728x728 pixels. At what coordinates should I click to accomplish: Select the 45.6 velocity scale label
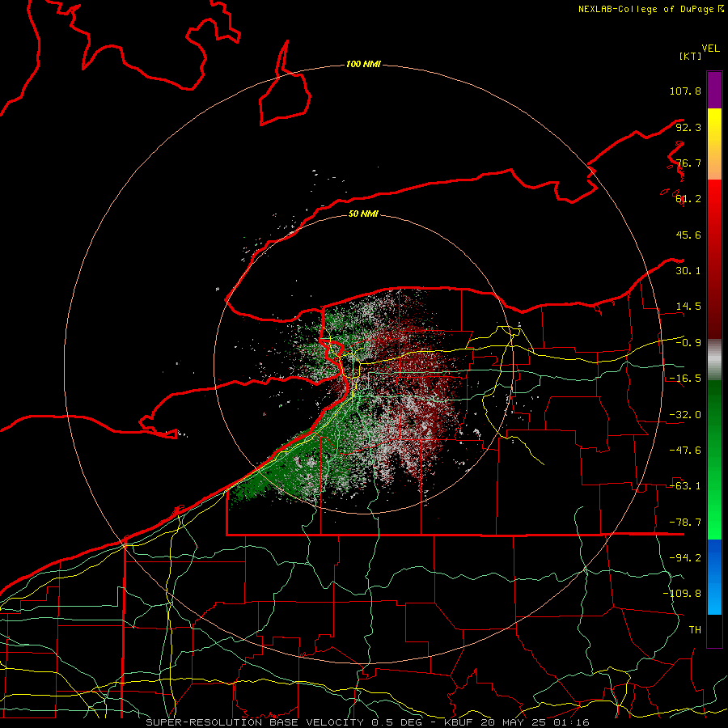pos(688,235)
